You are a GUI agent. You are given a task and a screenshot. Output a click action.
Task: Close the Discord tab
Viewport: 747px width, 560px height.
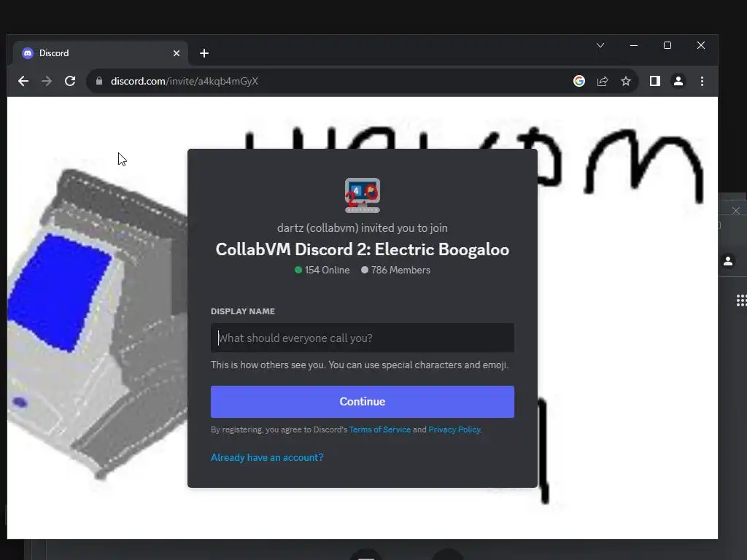pyautogui.click(x=177, y=53)
